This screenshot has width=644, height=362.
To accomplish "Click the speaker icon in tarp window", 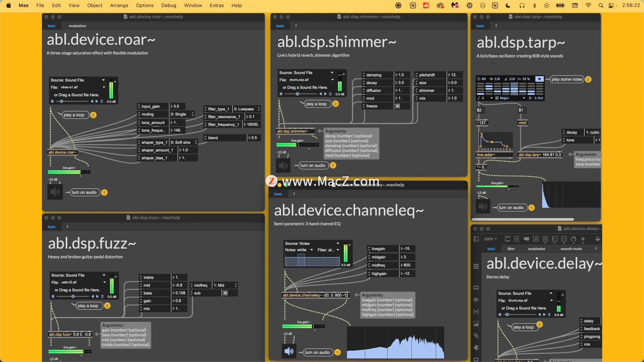I will pos(483,206).
